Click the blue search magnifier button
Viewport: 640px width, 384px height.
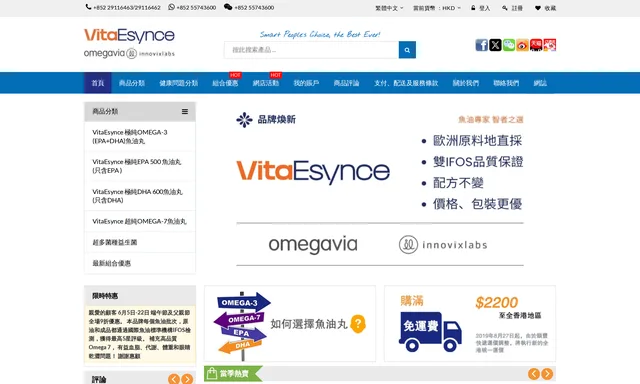[x=407, y=50]
